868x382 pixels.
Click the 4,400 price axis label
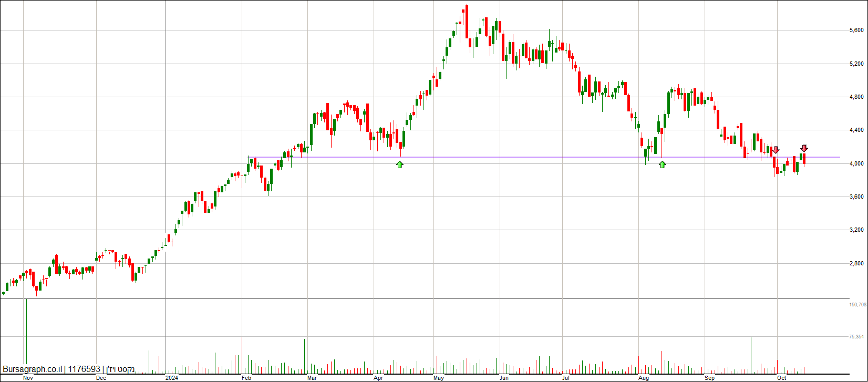tap(856, 130)
